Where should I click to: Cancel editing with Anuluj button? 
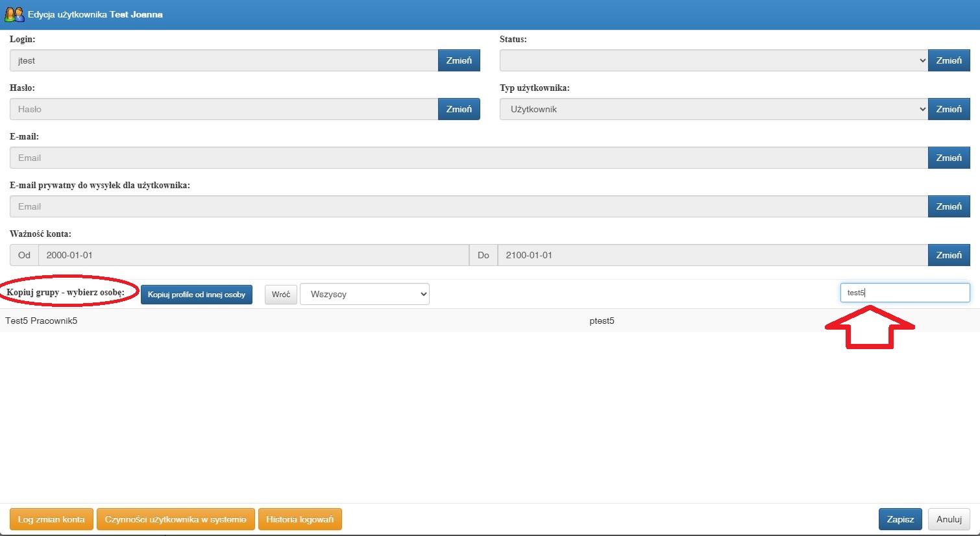click(x=949, y=519)
